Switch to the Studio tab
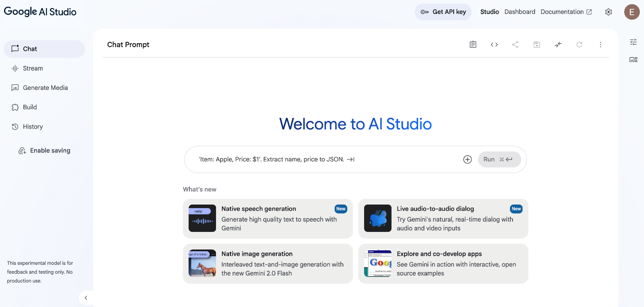Image resolution: width=644 pixels, height=307 pixels. click(490, 12)
